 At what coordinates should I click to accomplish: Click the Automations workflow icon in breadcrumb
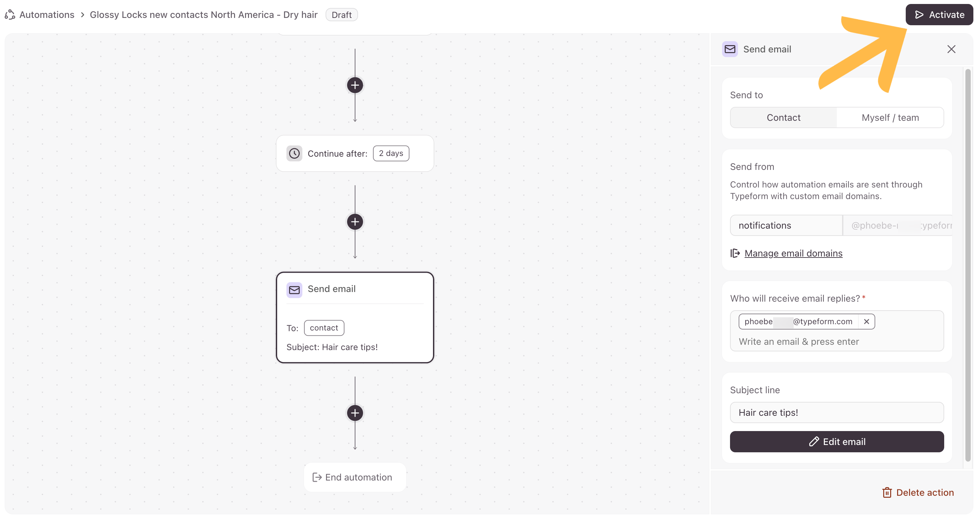[x=10, y=15]
